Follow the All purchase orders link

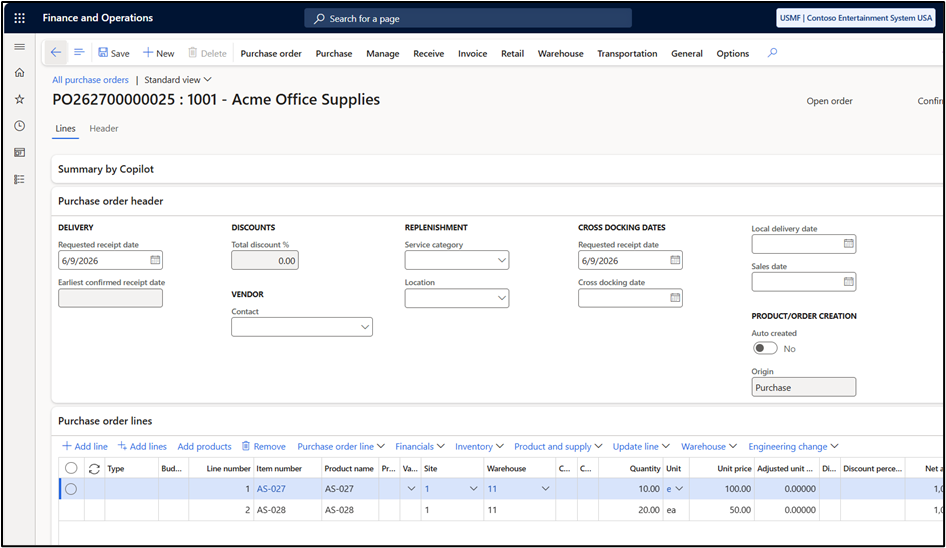(90, 80)
